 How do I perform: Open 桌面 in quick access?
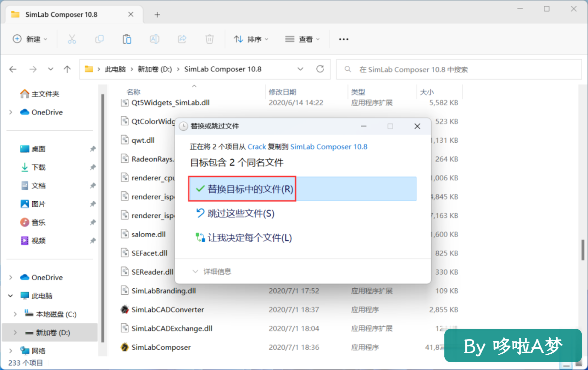pos(33,149)
